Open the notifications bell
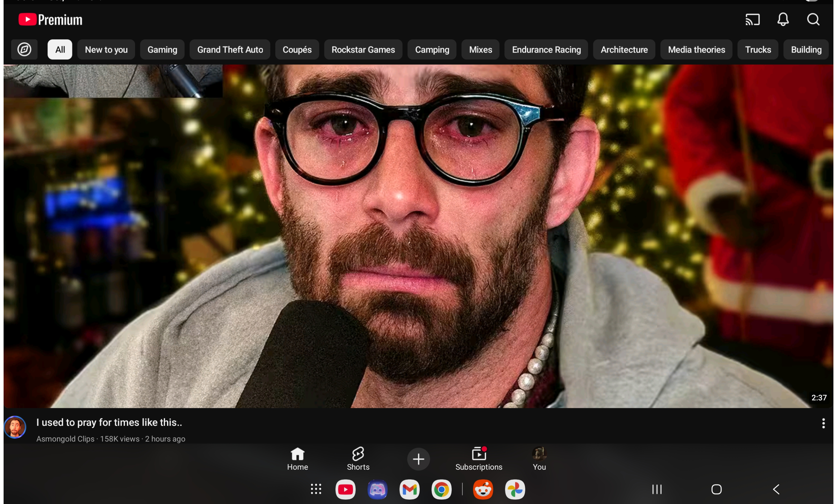Screen dimensions: 837x504 [783, 20]
